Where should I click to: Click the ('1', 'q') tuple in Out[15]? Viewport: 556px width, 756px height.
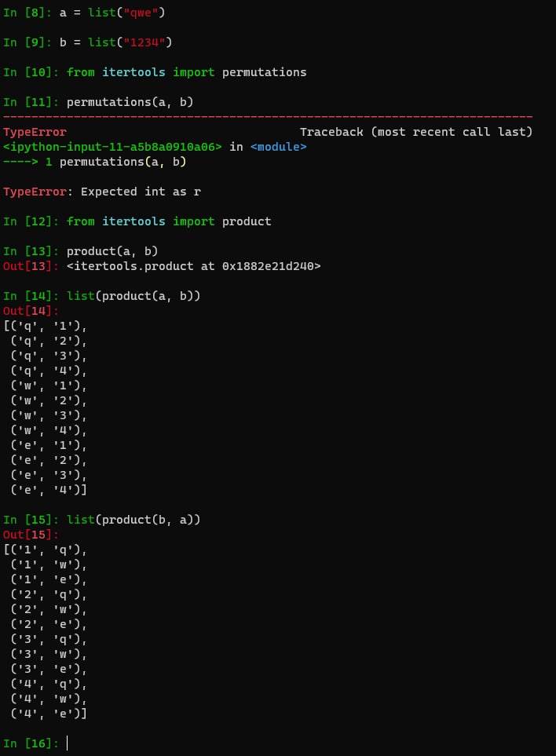[x=49, y=550]
